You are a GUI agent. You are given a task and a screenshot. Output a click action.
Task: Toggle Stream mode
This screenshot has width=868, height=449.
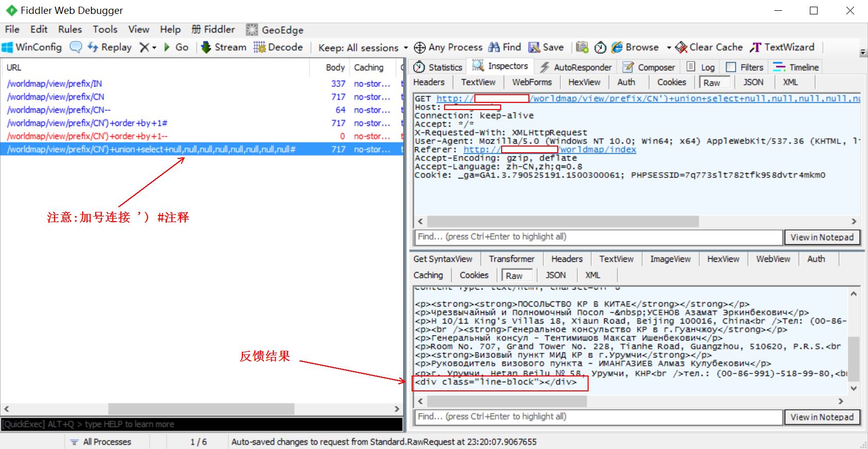(x=224, y=47)
